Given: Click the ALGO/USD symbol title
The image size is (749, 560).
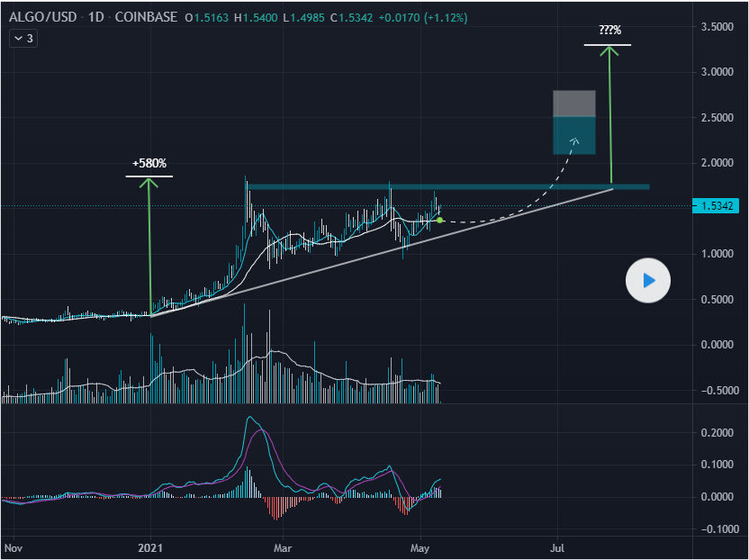Looking at the screenshot, I should pyautogui.click(x=44, y=18).
